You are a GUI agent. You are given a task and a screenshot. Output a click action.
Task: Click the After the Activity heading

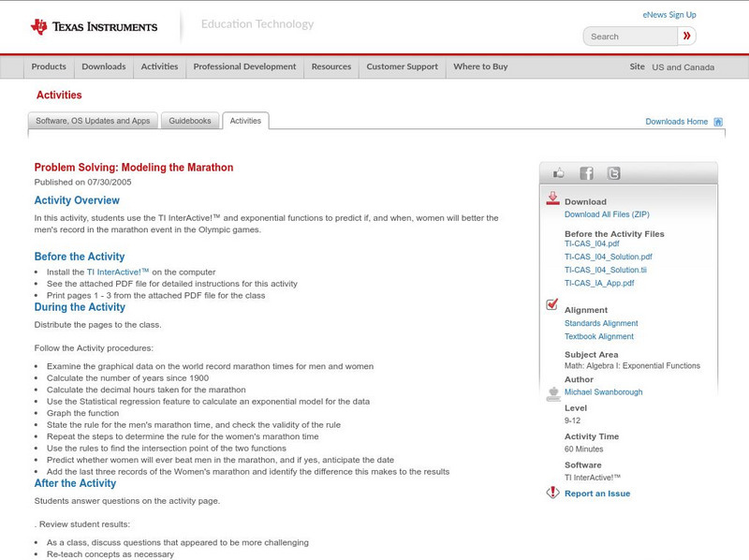point(75,483)
